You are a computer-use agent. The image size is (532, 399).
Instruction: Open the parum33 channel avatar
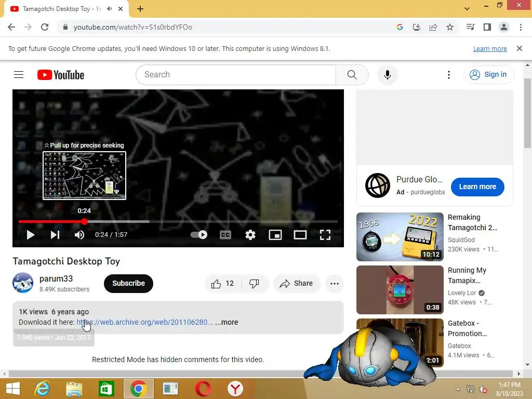click(23, 283)
